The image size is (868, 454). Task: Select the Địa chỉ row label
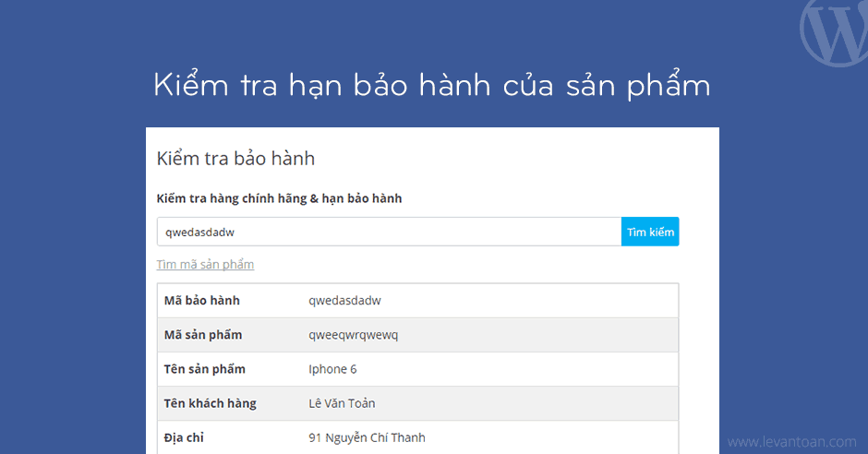184,437
